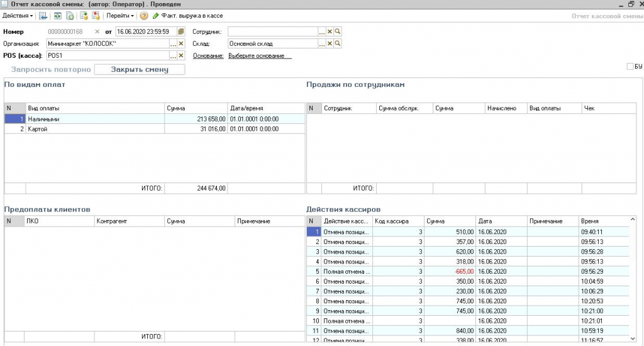
Task: Open selection dots for Склад field
Action: tap(322, 43)
